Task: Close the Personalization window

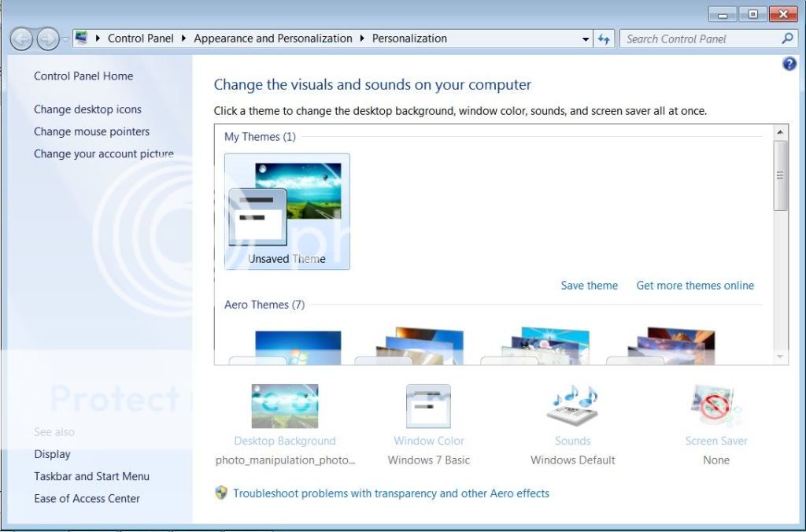Action: click(x=783, y=14)
